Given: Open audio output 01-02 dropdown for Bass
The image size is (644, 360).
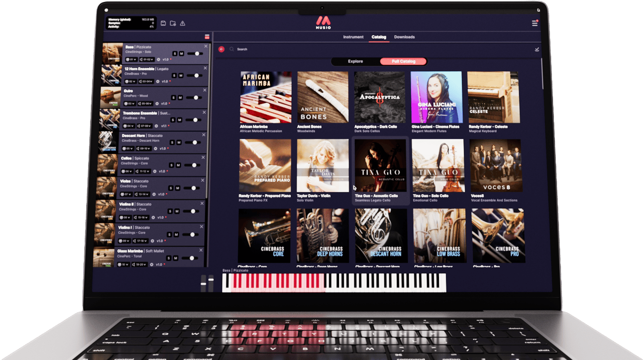Looking at the screenshot, I should tap(146, 59).
